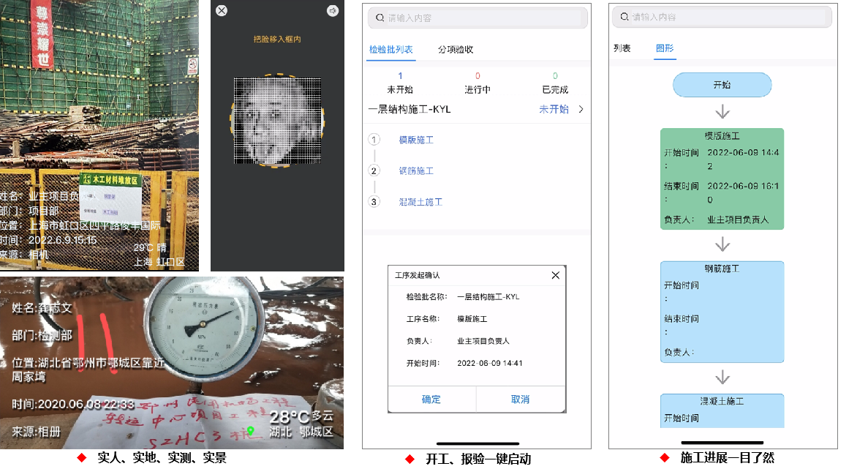Click search magnifier icon in middle panel
Viewport: 868px width, 469px height.
381,18
